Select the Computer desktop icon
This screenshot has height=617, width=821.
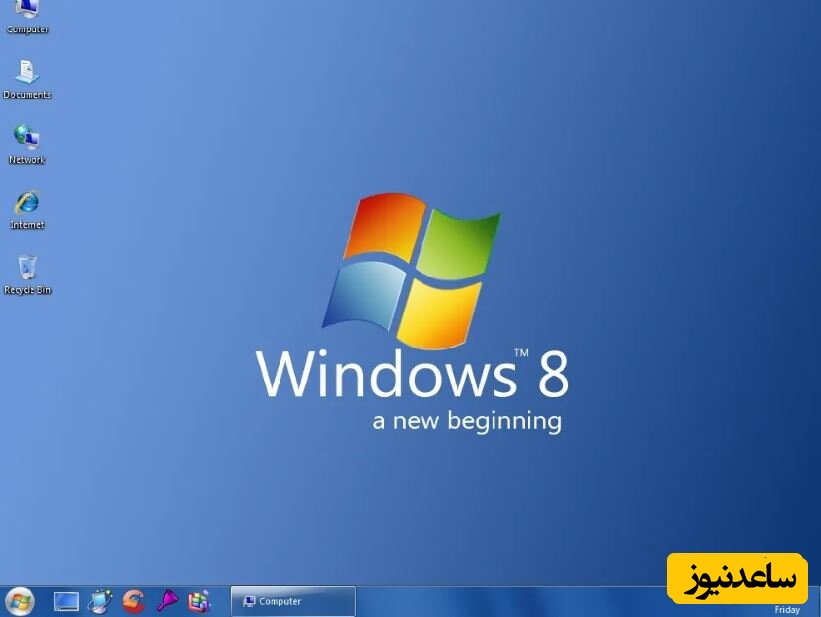(27, 12)
